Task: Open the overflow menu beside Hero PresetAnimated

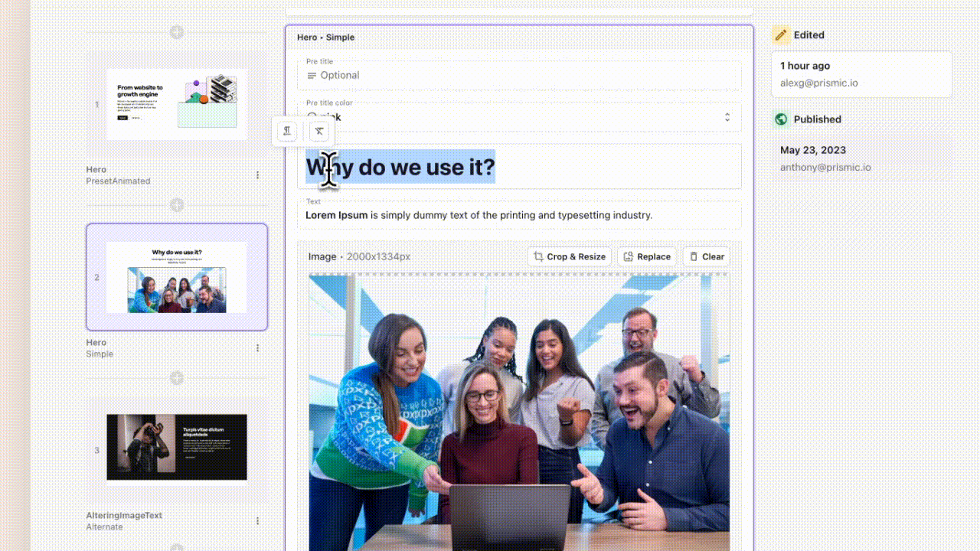Action: click(257, 174)
